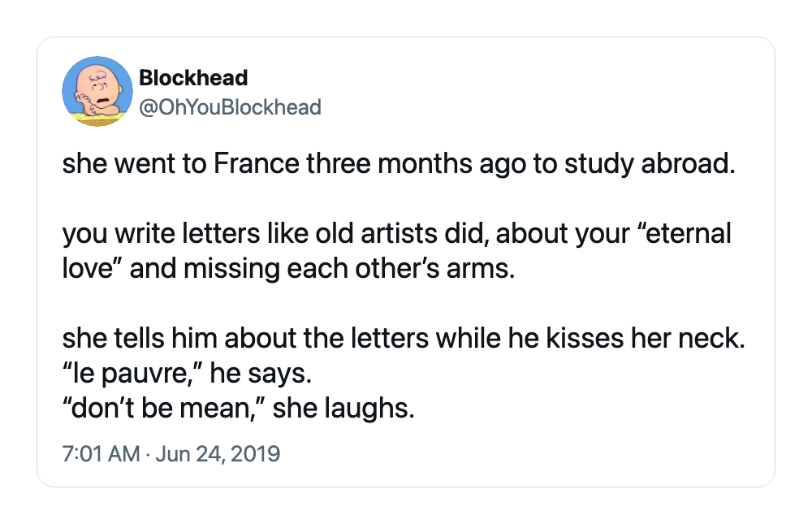Click the line 'love" and missing each other's arms'
The height and width of the screenshot is (524, 812).
[288, 268]
